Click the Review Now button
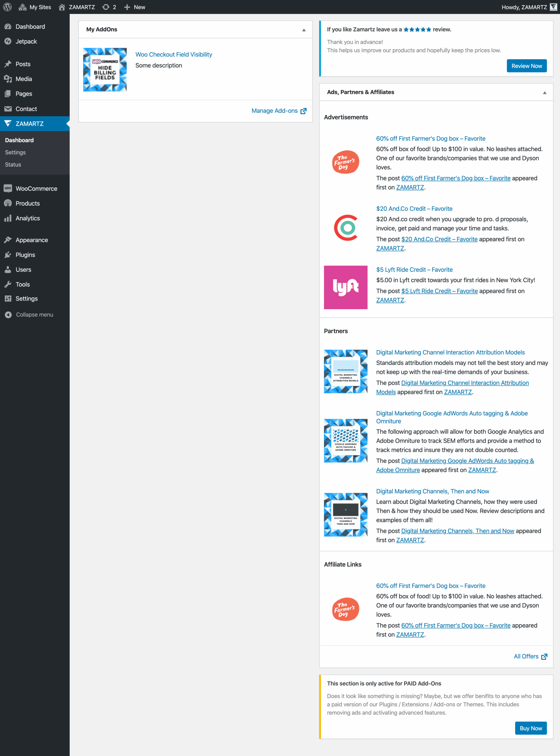 point(526,65)
